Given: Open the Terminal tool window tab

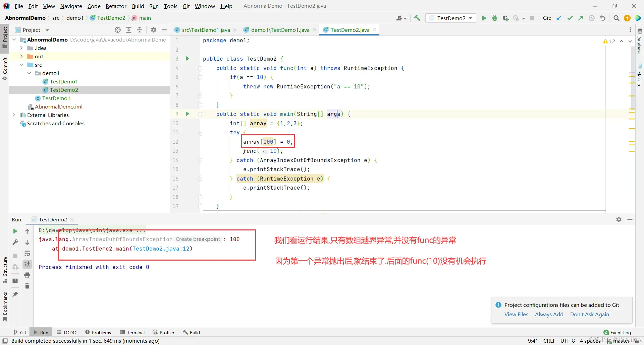Looking at the screenshot, I should (132, 332).
